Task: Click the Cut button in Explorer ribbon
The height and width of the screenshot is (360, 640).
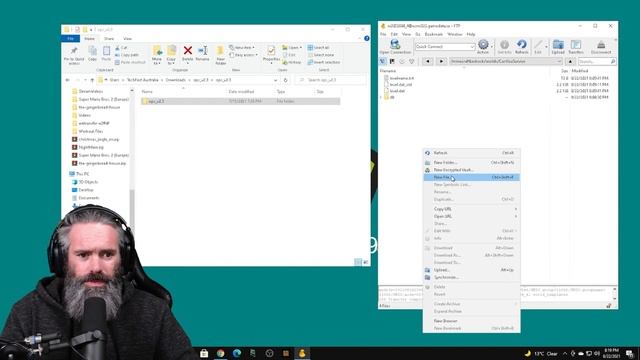Action: click(x=121, y=47)
